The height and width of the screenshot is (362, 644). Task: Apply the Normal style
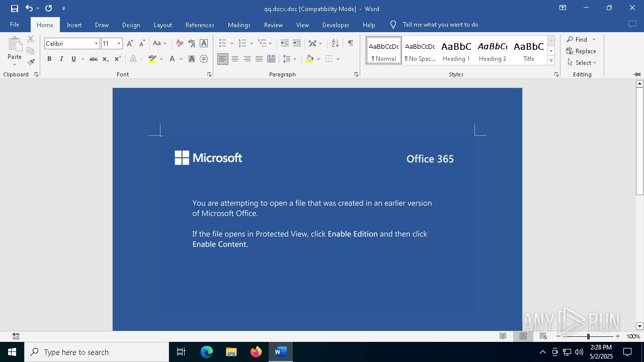point(384,50)
